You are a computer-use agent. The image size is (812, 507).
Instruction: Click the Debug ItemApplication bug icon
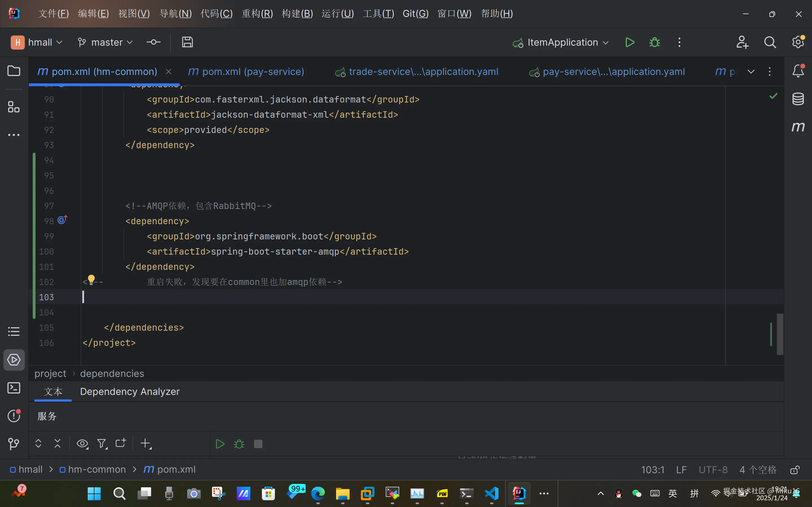pos(654,42)
